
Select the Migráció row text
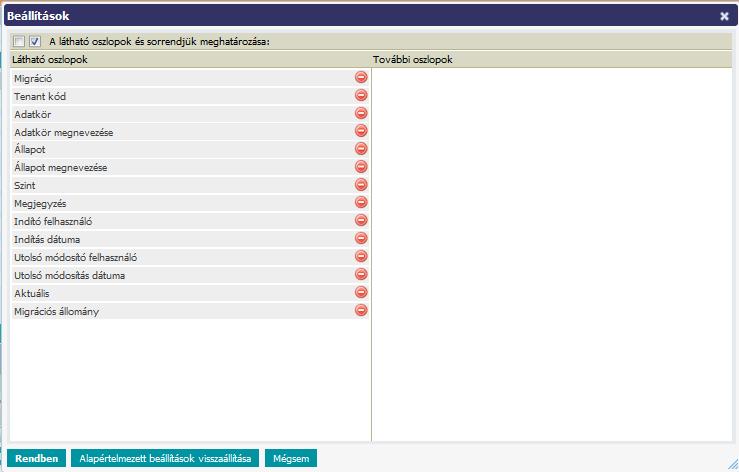(x=33, y=79)
